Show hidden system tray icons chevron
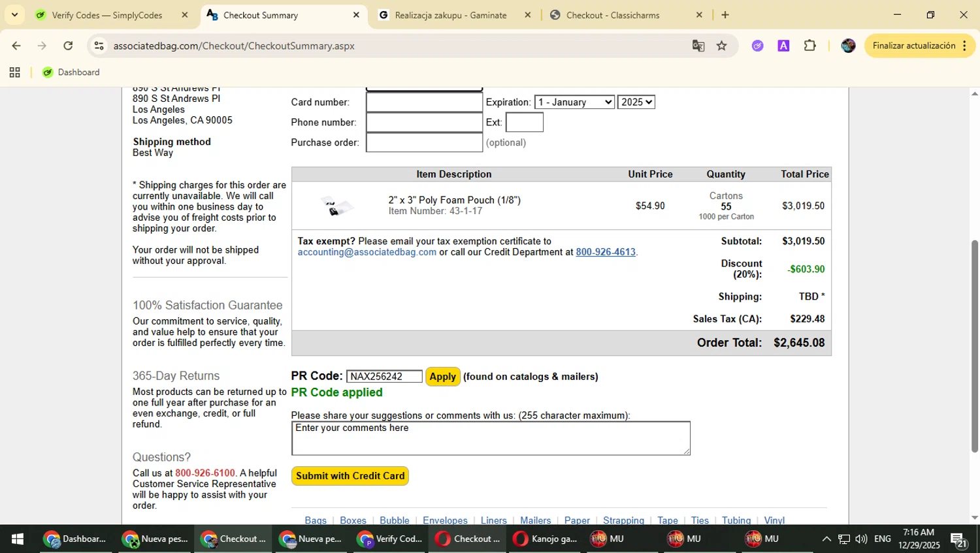The width and height of the screenshot is (980, 553). (826, 539)
